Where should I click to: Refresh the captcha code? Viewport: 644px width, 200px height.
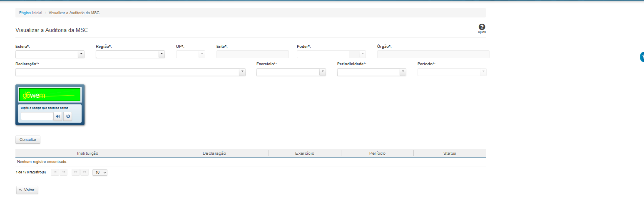(x=67, y=116)
